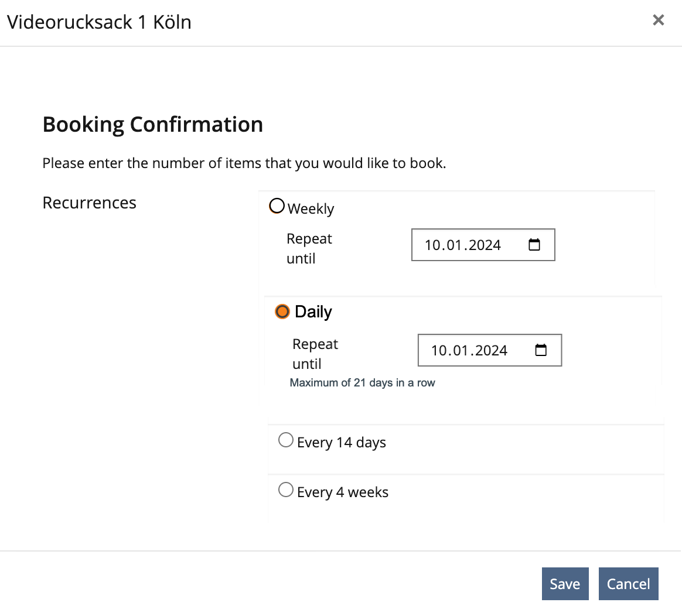The image size is (682, 616).
Task: Click the "Daily" option label text
Action: click(313, 312)
